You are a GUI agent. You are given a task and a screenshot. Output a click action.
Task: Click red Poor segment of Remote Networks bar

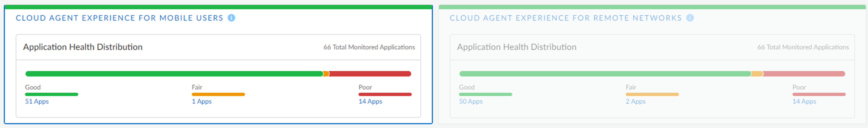[804, 74]
